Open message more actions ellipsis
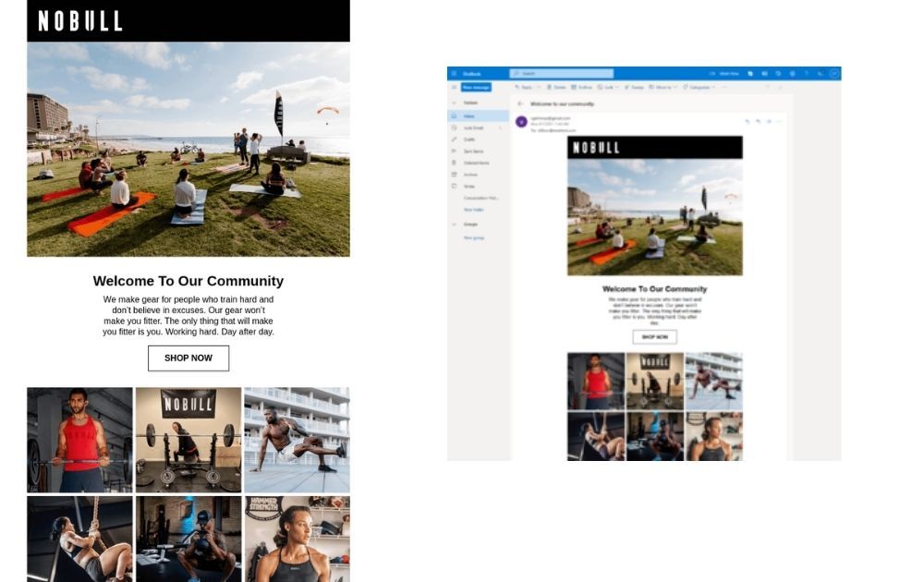Viewport: 924px width, 582px height. 779,121
